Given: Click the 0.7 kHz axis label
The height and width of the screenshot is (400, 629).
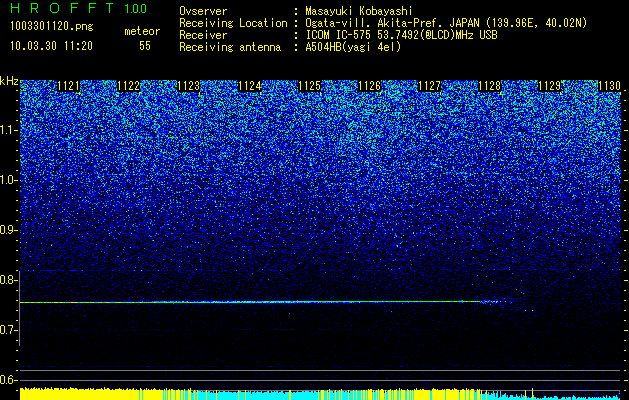Looking at the screenshot, I should tap(8, 330).
